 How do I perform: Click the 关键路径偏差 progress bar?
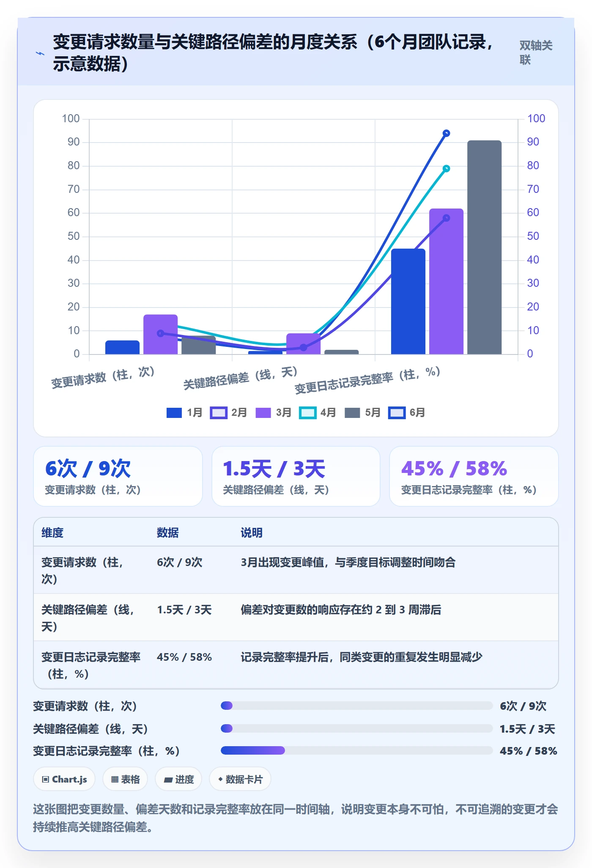pos(356,728)
